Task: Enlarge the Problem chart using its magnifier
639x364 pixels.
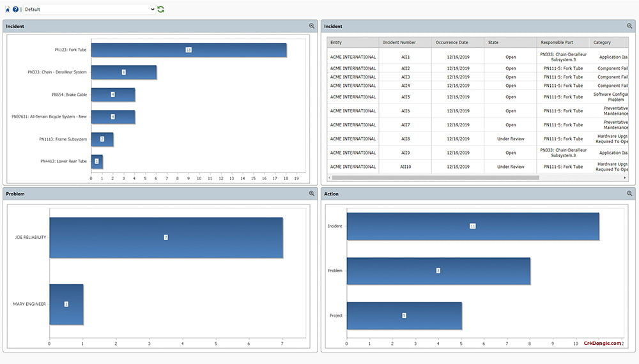Action: point(312,193)
